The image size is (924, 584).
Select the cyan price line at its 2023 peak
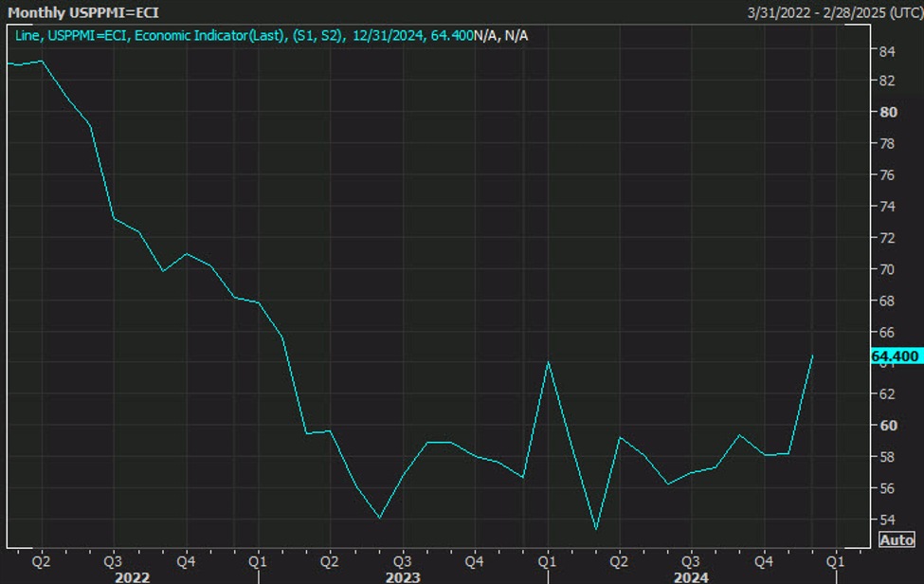tap(548, 362)
